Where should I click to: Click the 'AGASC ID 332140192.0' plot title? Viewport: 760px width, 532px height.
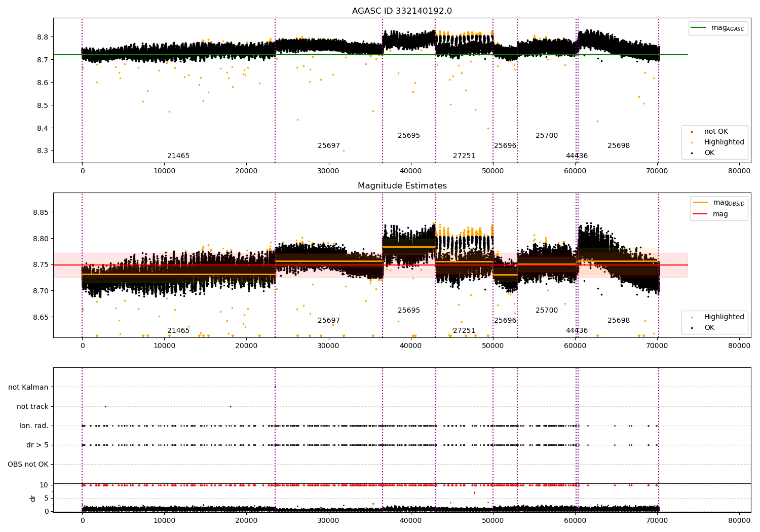(402, 11)
